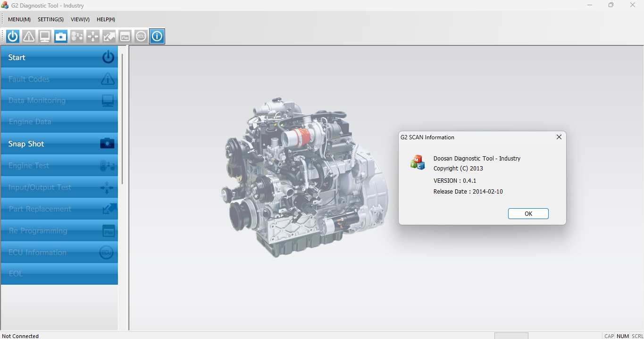Screen dimensions: 644x339
Task: Click the toolbar grip handle dots
Action: click(x=3, y=36)
